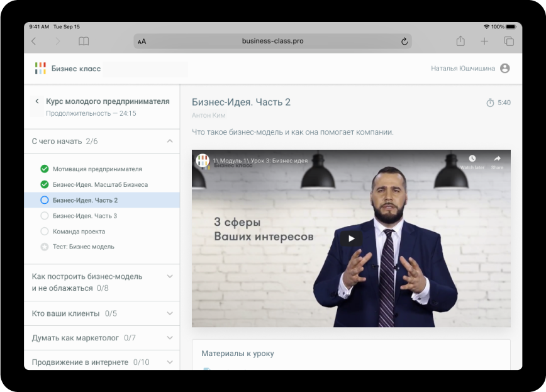Select lesson Бизнес-Идея. Часть 3 circle
The image size is (546, 392).
[44, 216]
